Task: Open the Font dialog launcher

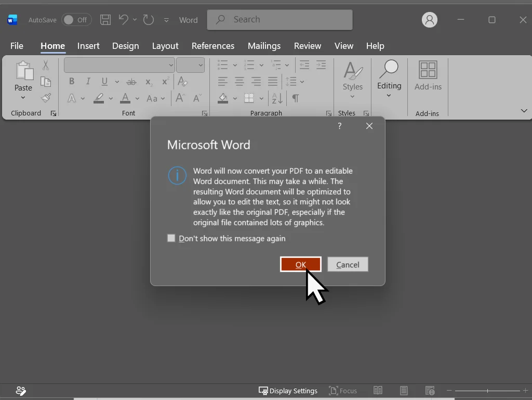Action: point(204,113)
